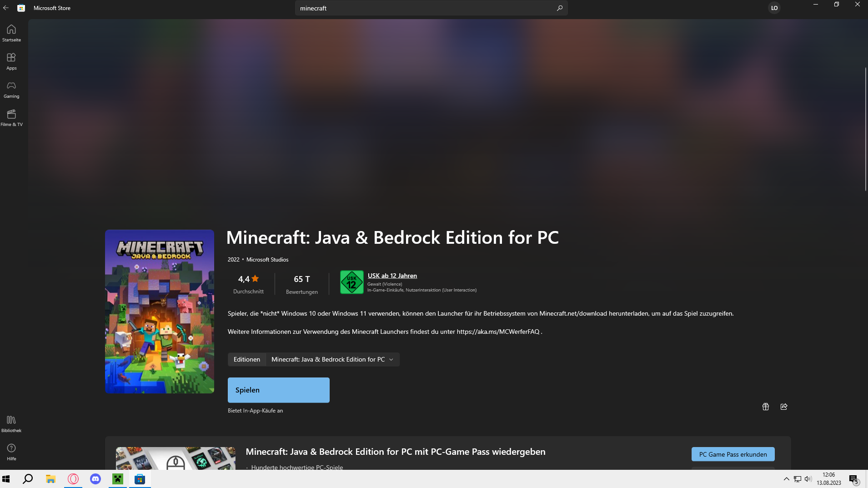The image size is (868, 488).
Task: Click the Game Pass promo thumbnail
Action: (x=176, y=458)
